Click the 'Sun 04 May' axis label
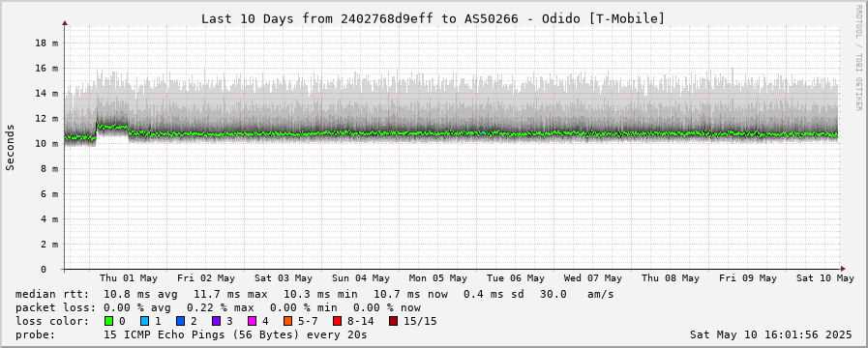 point(362,278)
